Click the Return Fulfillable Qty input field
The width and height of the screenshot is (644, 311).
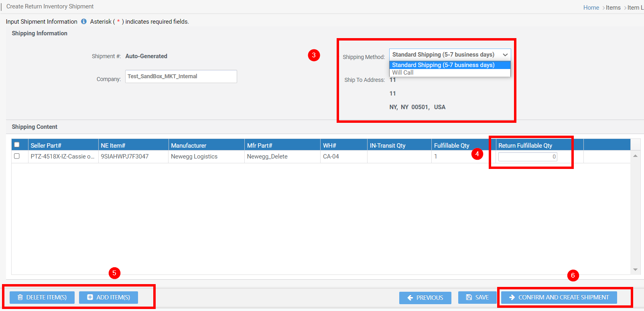[528, 157]
